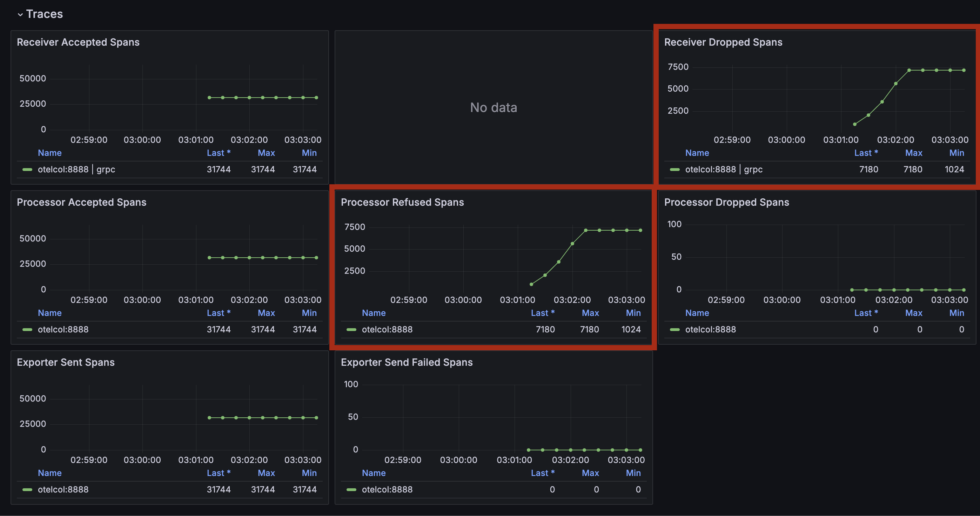Click the No data panel message
This screenshot has height=516, width=980.
[x=494, y=107]
